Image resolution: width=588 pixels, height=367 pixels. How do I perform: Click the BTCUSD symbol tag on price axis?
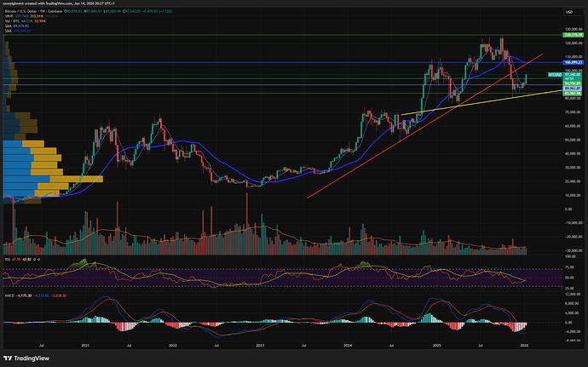click(553, 76)
